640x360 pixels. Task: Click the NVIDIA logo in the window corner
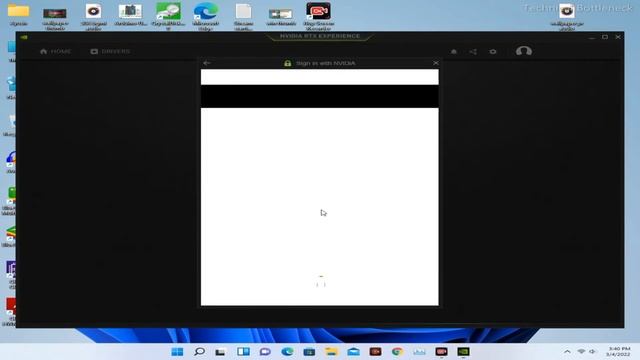tap(24, 37)
